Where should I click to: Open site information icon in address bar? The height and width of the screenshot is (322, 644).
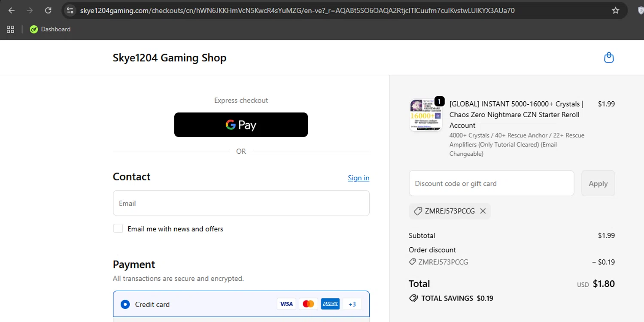pos(70,10)
